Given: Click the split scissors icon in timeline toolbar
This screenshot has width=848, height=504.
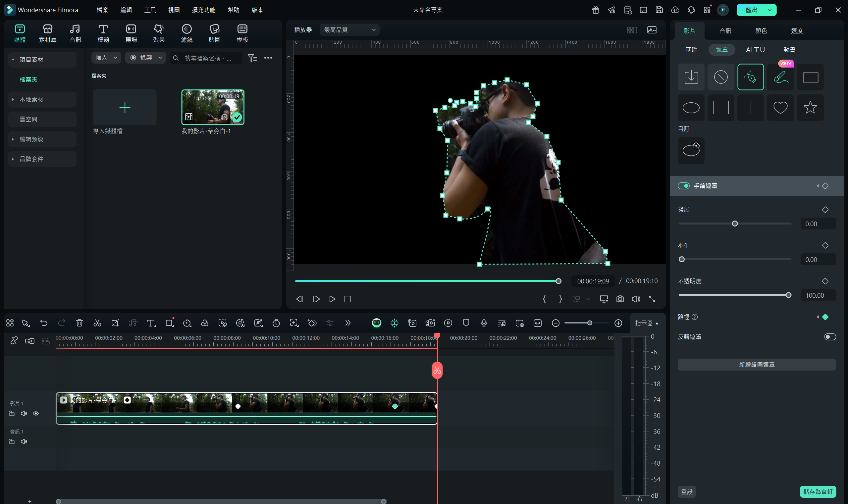Looking at the screenshot, I should click(97, 323).
